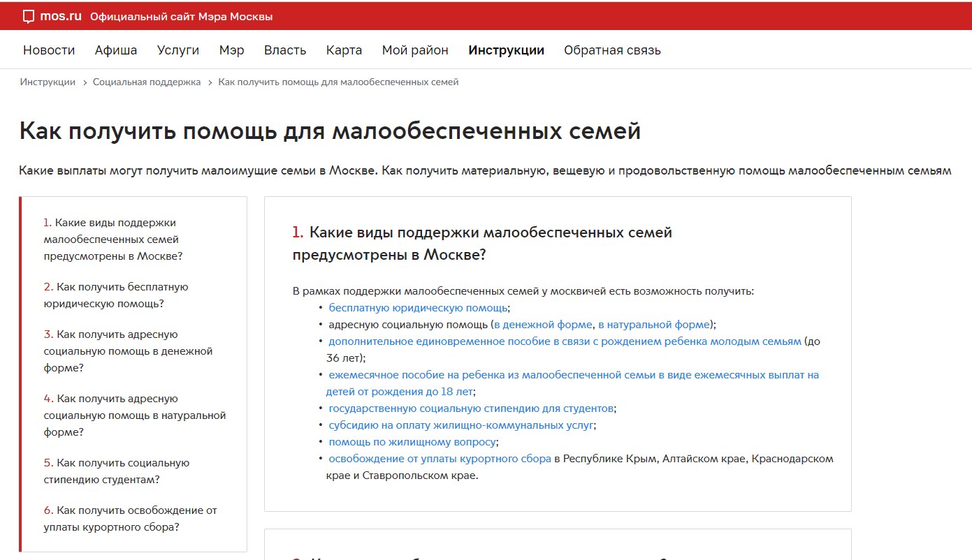Follow субсидию на оплату жилищно-коммунальных услуг link
The width and height of the screenshot is (972, 560).
click(460, 425)
